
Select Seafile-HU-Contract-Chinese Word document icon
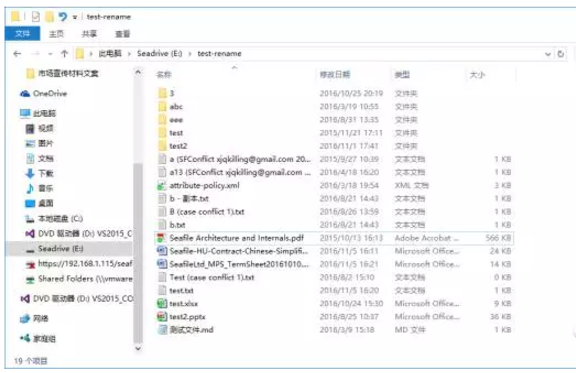(162, 251)
